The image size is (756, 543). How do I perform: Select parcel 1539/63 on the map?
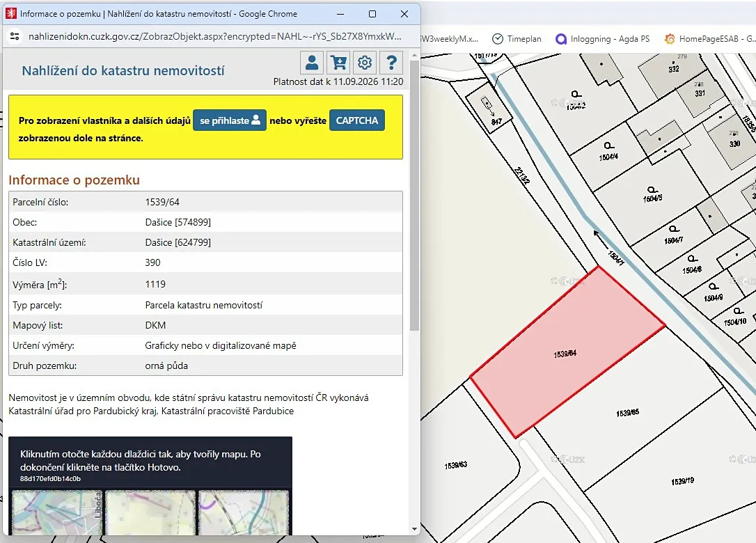pos(456,465)
